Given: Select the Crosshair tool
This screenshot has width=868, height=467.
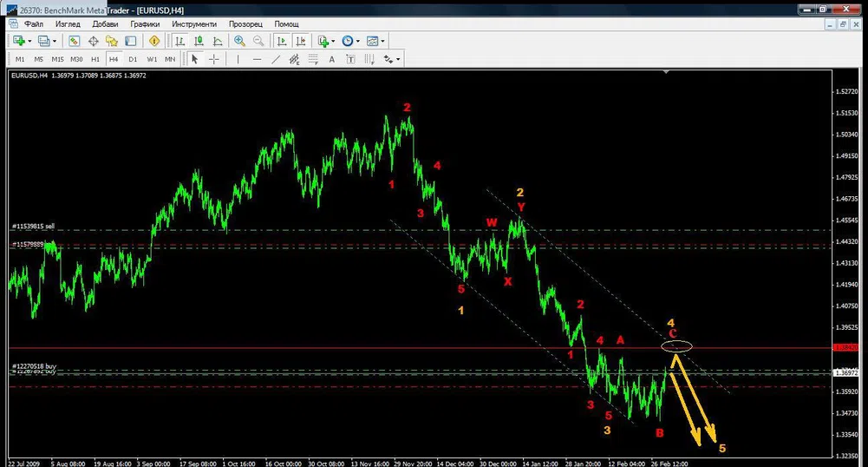Looking at the screenshot, I should pos(214,59).
